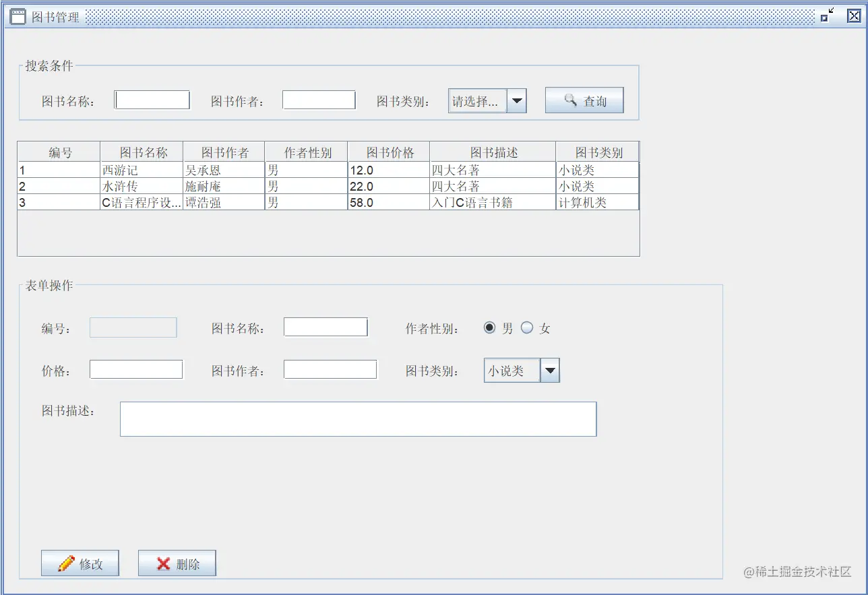Focus the form 图书作者 input field
This screenshot has width=868, height=595.
point(330,369)
